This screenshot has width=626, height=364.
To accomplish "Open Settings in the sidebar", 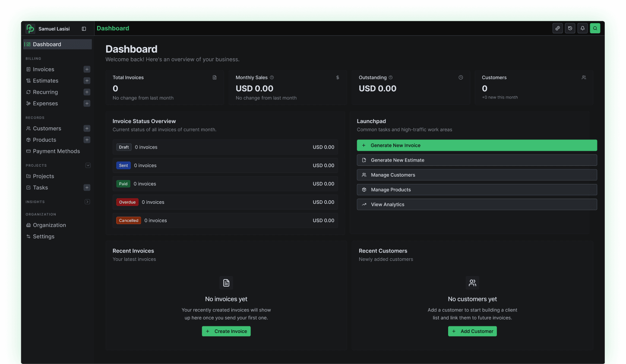I will [x=44, y=237].
